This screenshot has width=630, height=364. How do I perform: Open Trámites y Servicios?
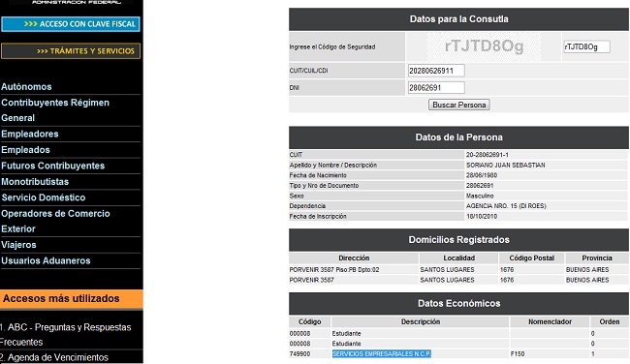(71, 51)
